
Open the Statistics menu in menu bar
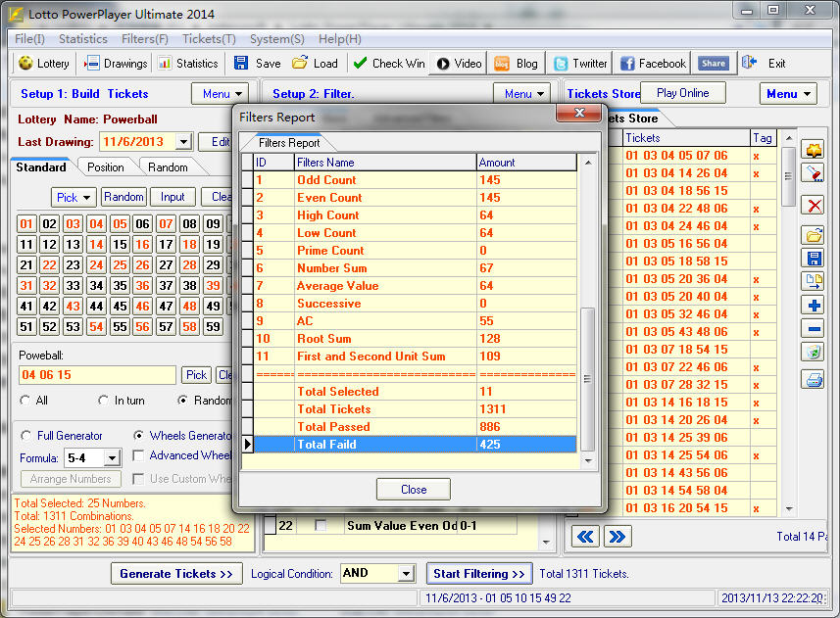click(83, 39)
